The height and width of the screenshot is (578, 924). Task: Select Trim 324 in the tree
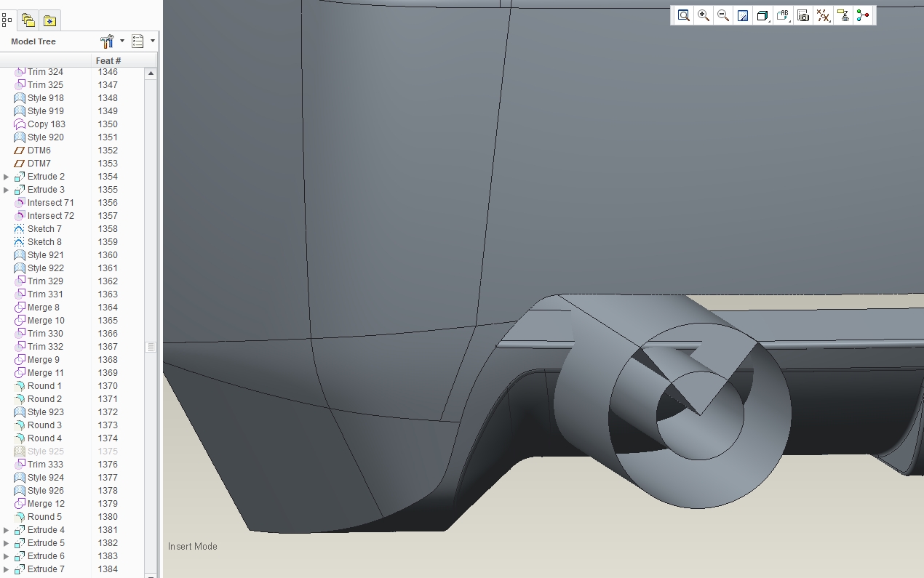[45, 72]
